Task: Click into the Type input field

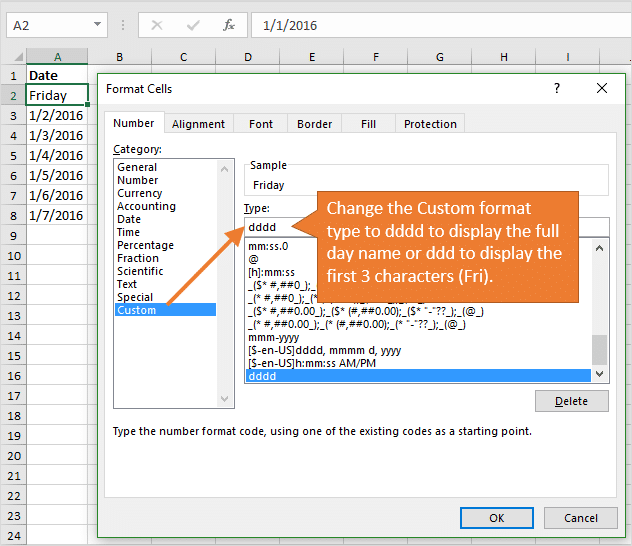Action: (426, 227)
